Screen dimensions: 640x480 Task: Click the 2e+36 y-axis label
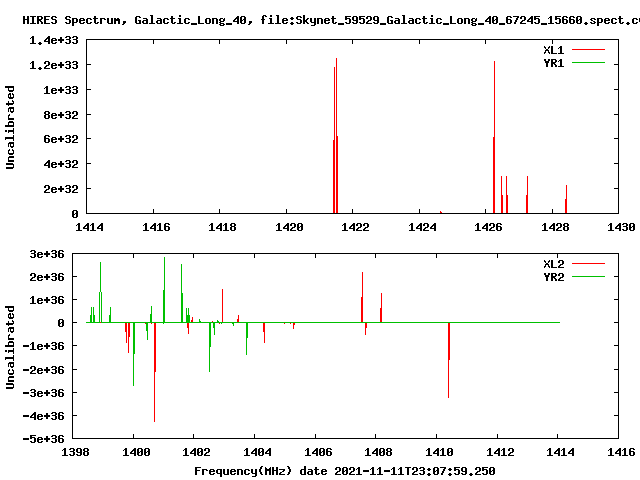click(x=47, y=277)
